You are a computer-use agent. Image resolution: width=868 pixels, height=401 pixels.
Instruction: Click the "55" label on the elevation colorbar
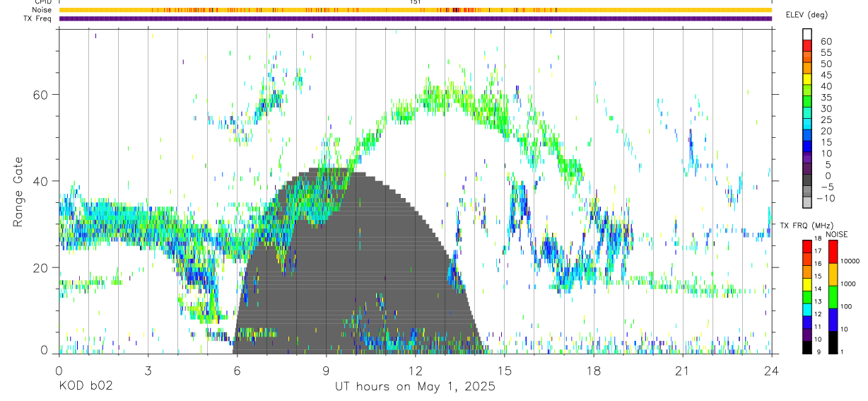point(826,52)
